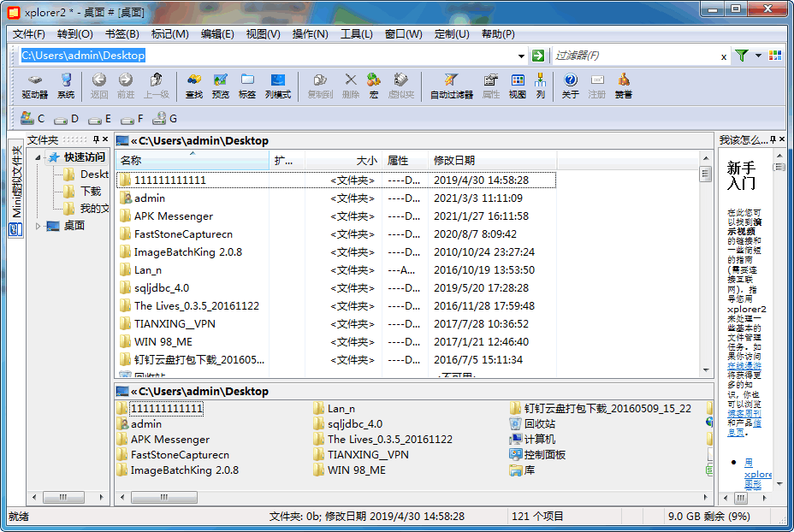The width and height of the screenshot is (794, 532).
Task: Open the 关于 about icon
Action: point(570,86)
